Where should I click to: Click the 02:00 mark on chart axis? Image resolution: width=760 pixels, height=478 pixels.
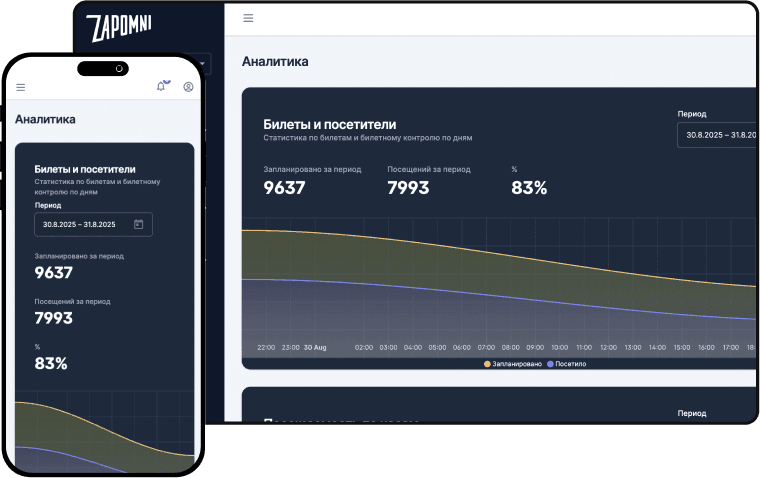coord(364,348)
